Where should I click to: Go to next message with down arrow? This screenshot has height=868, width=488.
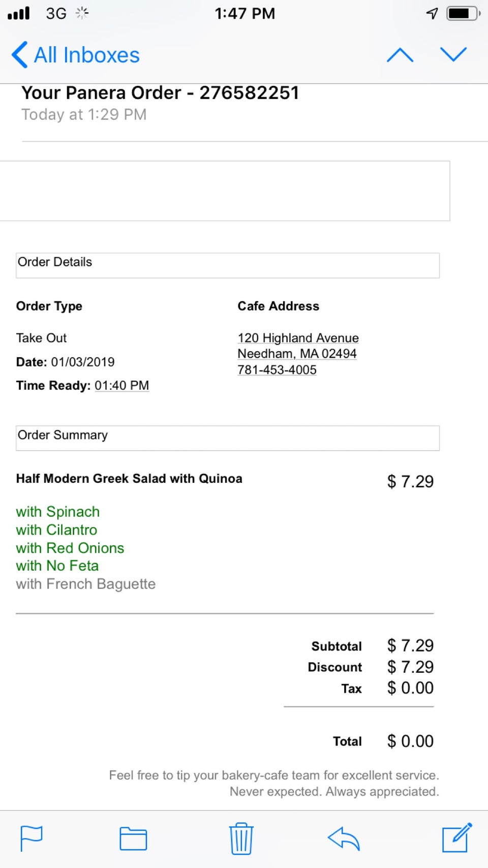click(x=453, y=54)
